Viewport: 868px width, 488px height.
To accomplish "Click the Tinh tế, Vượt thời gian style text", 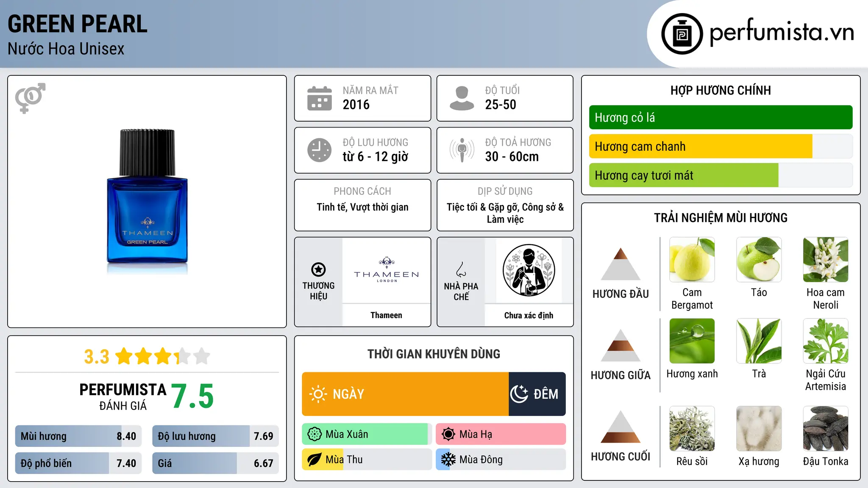I will pos(362,207).
